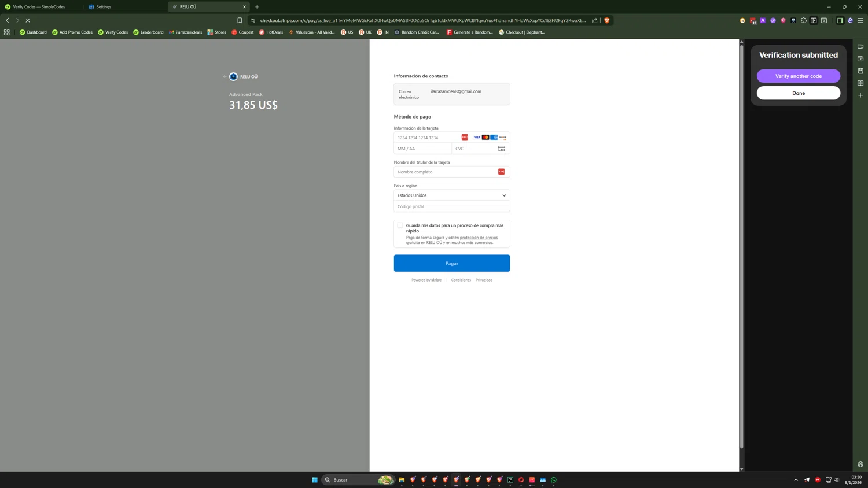868x488 pixels.
Task: Click the share icon in address bar
Action: tap(594, 20)
